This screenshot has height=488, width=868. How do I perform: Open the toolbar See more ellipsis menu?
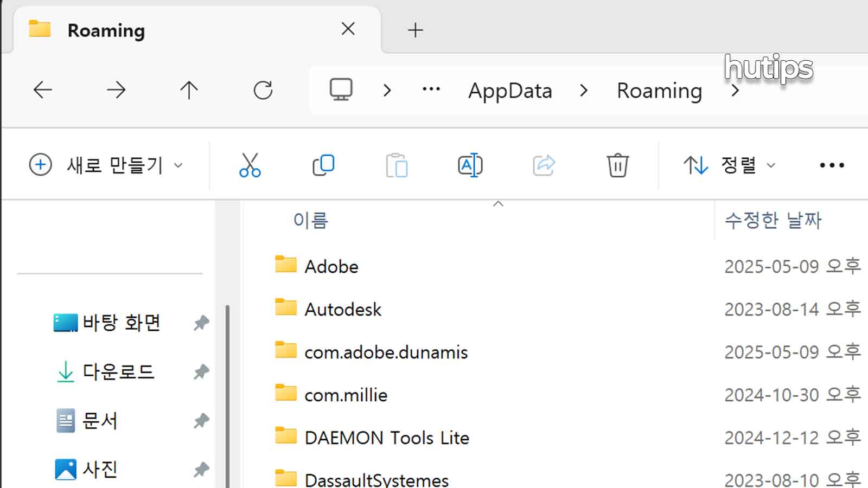(832, 165)
